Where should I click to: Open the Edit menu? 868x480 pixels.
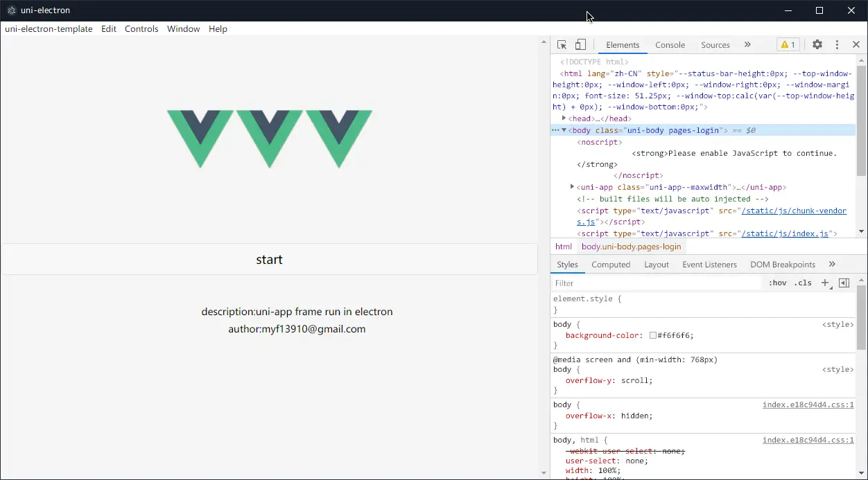coord(109,29)
